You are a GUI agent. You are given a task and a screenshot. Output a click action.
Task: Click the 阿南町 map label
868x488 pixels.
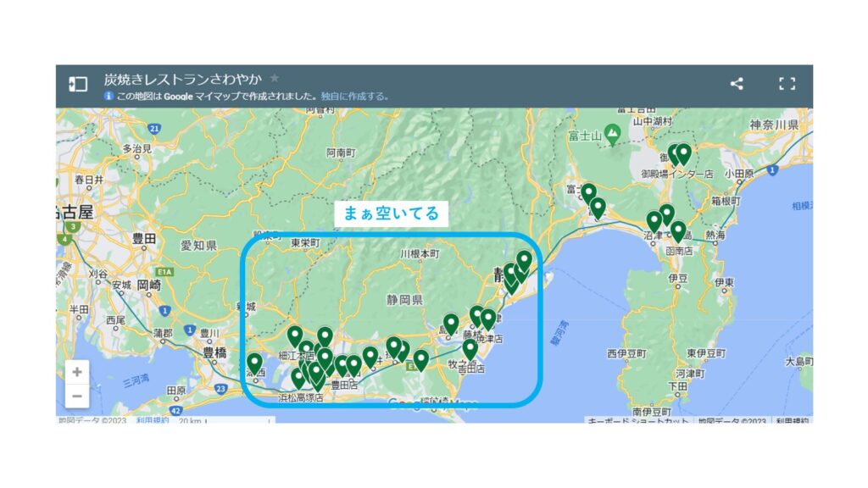coord(341,152)
